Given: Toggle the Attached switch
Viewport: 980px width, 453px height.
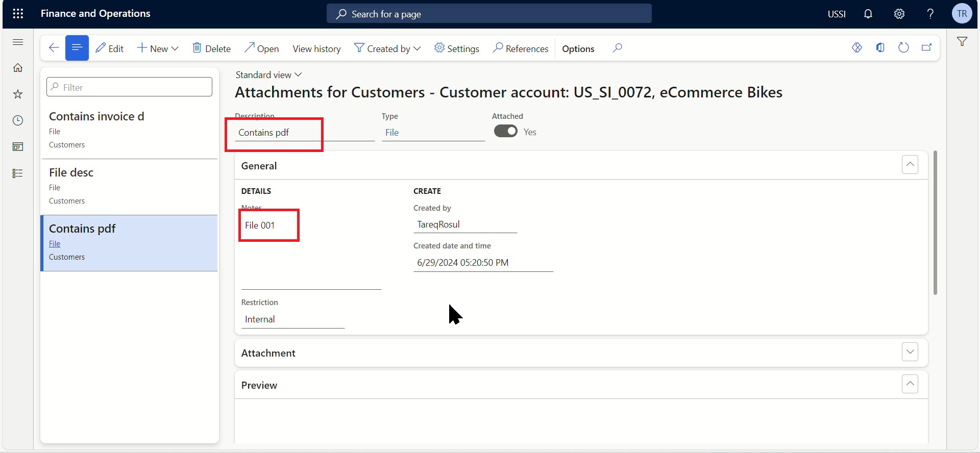Looking at the screenshot, I should (x=505, y=132).
